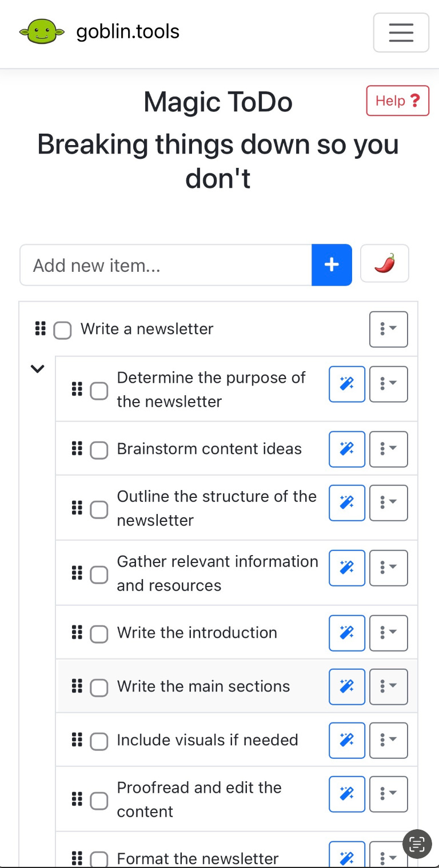The height and width of the screenshot is (868, 439).
Task: Magic wand for Outline the structure task
Action: click(347, 503)
